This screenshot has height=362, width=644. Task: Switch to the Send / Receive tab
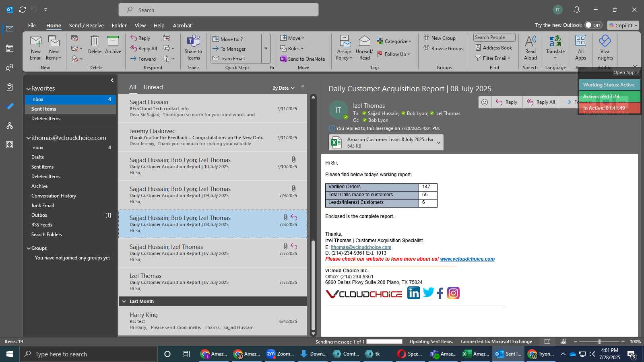point(87,25)
